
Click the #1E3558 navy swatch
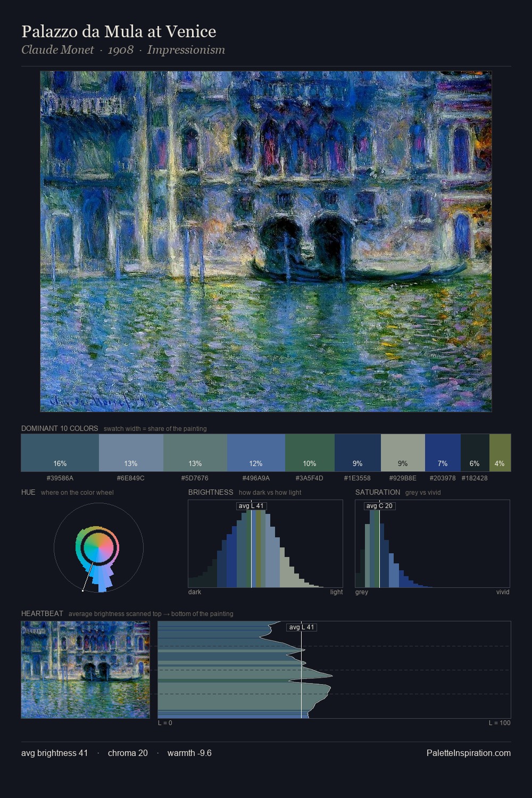point(358,453)
